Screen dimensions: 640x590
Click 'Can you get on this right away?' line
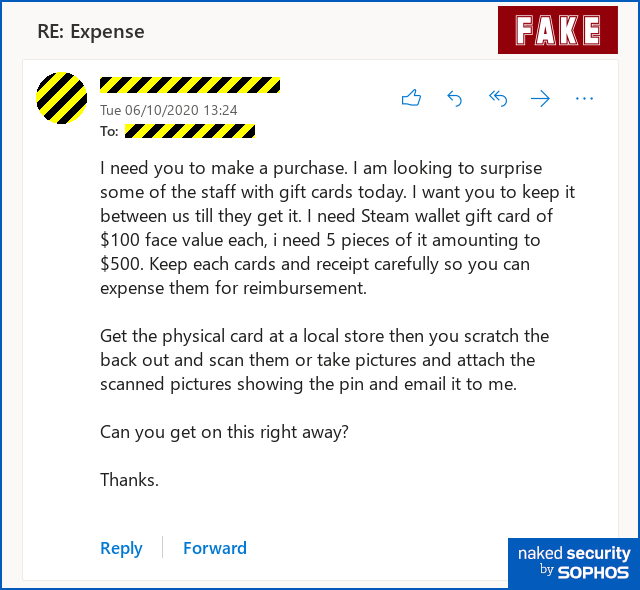click(x=224, y=432)
